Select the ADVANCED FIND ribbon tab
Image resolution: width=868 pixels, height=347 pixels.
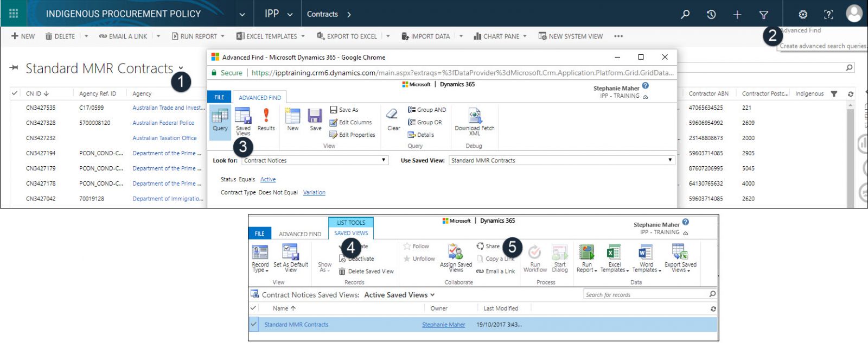click(260, 98)
